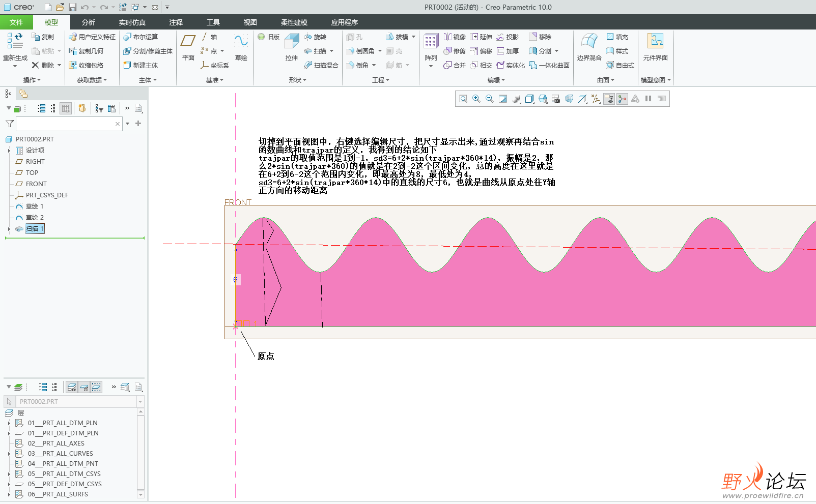816x504 pixels.
Task: Click the Zoom Out magnifier icon
Action: [x=490, y=99]
